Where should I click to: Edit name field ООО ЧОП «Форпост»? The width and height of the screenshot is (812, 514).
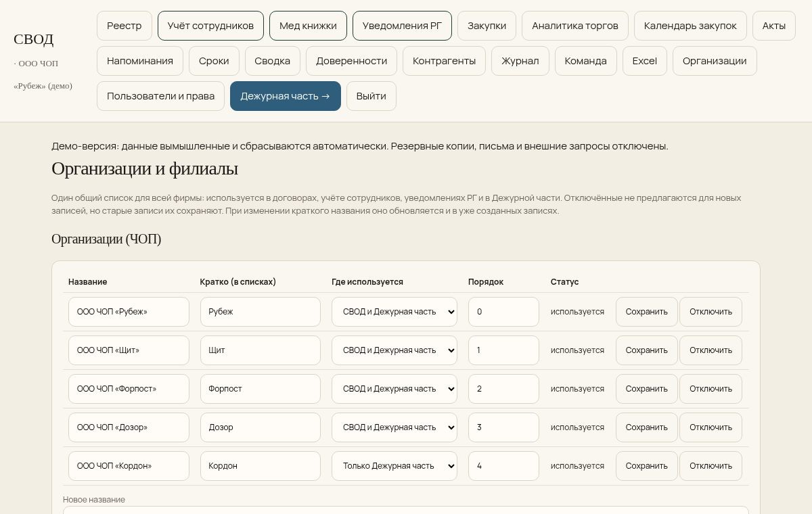(129, 389)
